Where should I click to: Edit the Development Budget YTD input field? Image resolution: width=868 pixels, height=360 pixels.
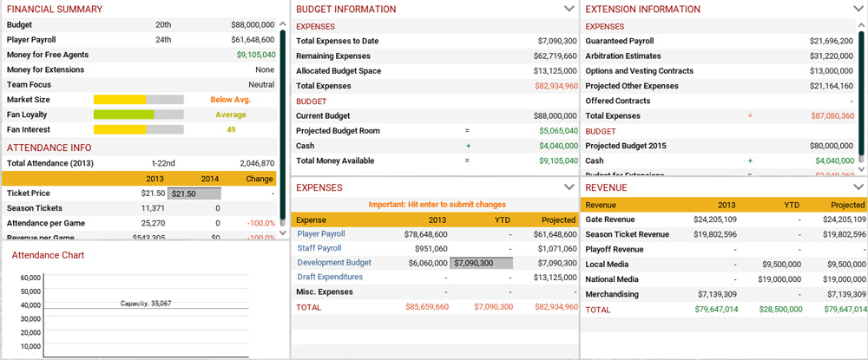point(481,263)
